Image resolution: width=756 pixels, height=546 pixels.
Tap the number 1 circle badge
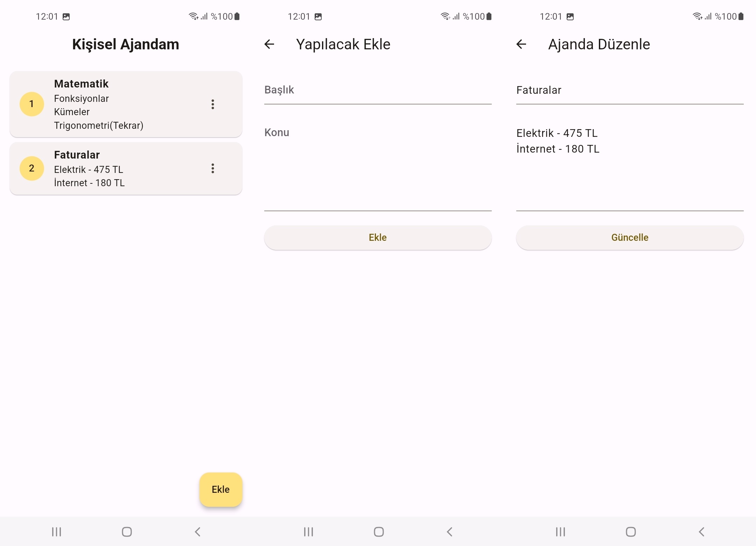tap(31, 104)
